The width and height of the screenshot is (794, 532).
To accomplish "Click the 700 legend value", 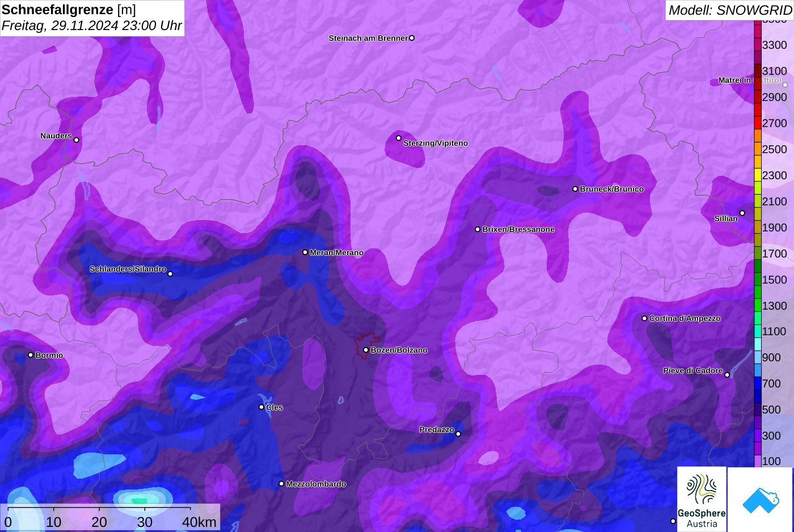I will (x=771, y=383).
